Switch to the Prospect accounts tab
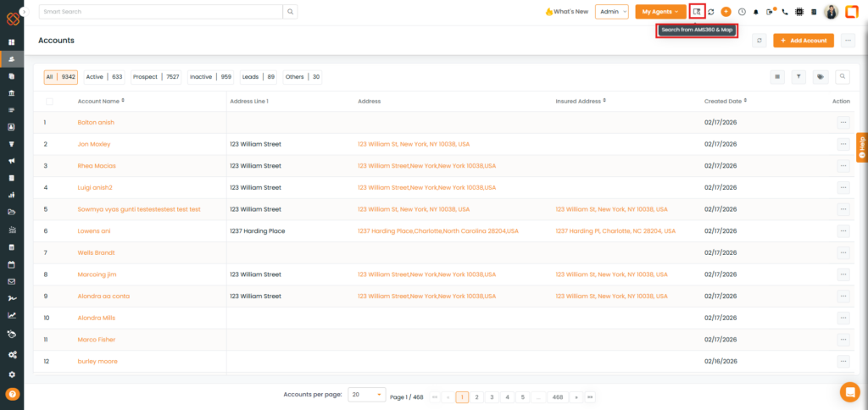This screenshot has width=868, height=410. (x=156, y=77)
